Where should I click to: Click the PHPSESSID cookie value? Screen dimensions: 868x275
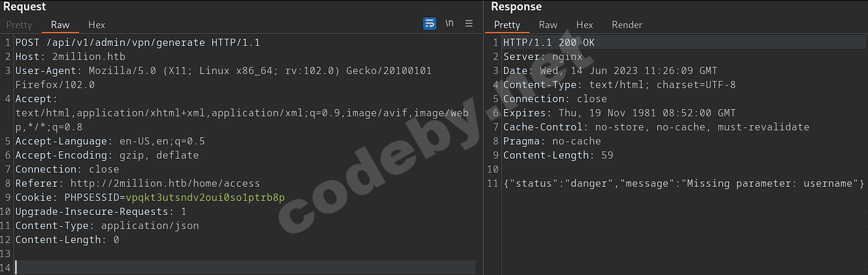(205, 197)
